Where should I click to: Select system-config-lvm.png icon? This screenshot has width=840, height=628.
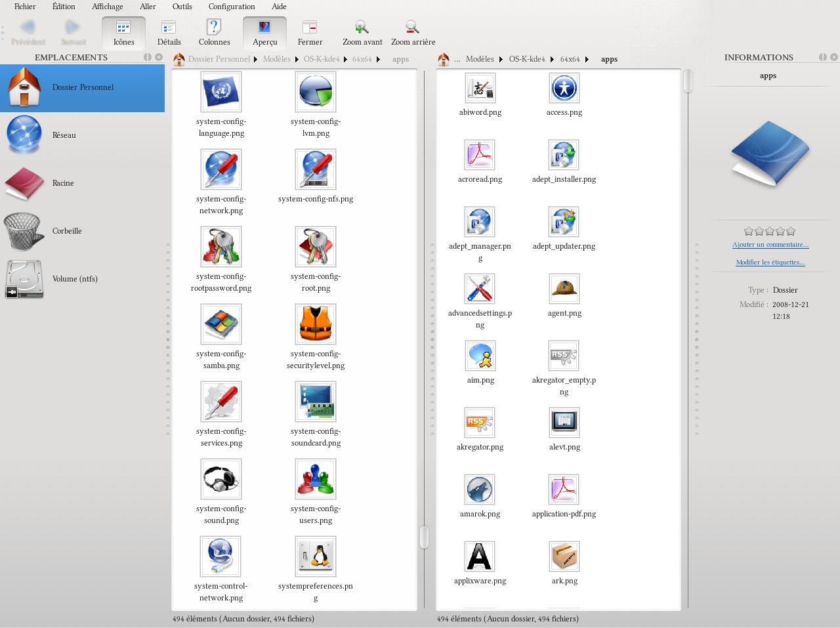316,92
